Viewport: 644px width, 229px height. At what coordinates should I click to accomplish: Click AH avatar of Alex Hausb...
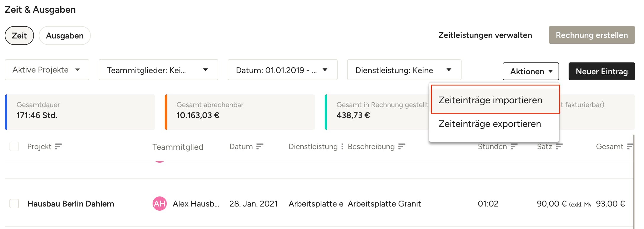click(x=160, y=204)
